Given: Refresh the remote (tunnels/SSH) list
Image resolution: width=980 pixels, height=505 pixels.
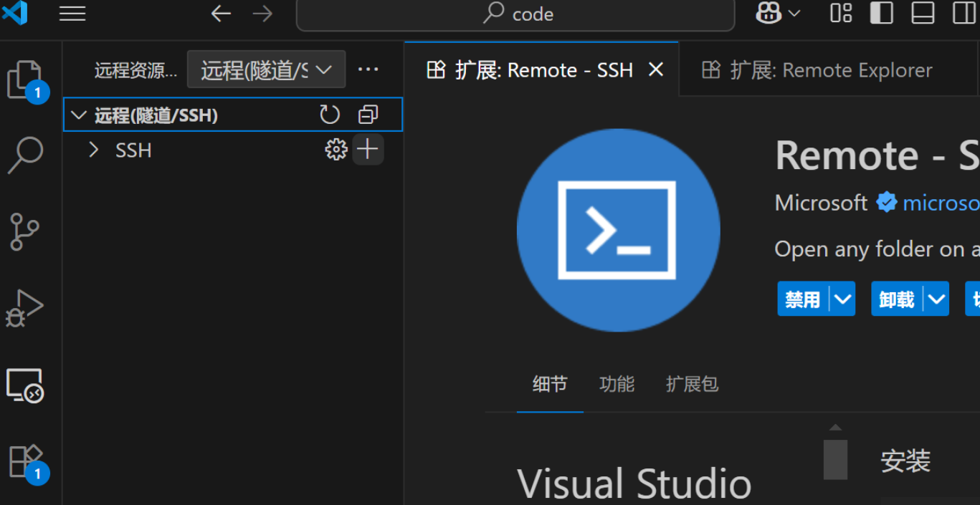Looking at the screenshot, I should coord(330,115).
